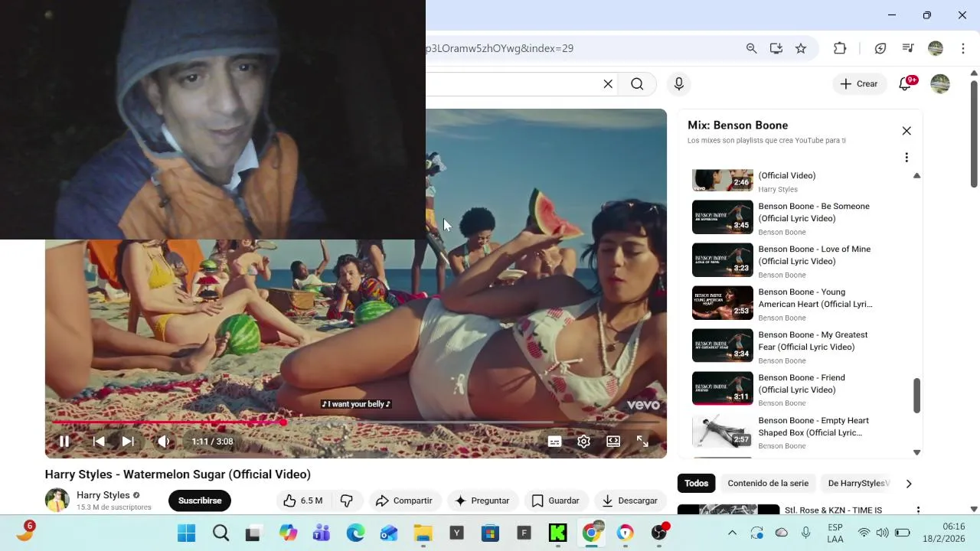Open the Crear create menu
The height and width of the screenshot is (551, 980).
tap(859, 84)
